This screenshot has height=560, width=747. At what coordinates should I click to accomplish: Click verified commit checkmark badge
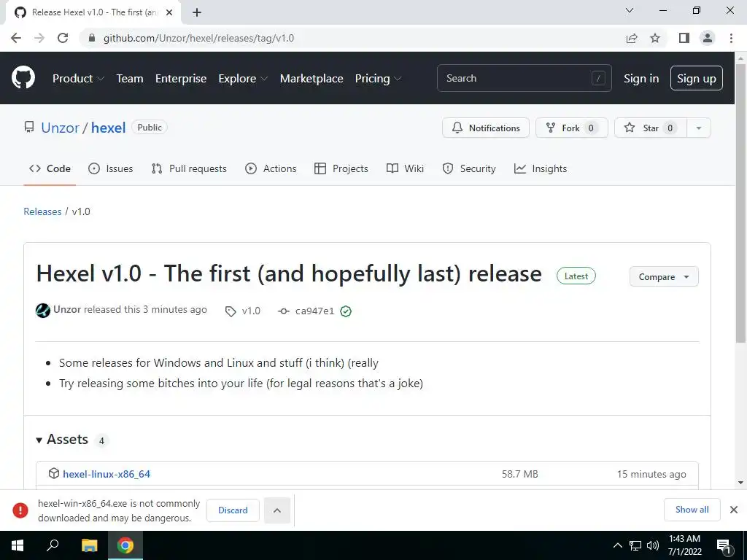346,311
